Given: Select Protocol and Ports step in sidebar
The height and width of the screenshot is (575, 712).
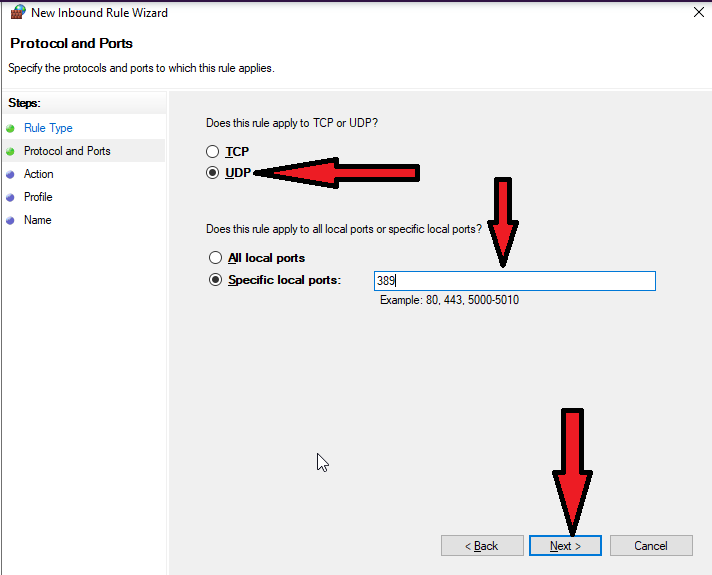Looking at the screenshot, I should [67, 151].
